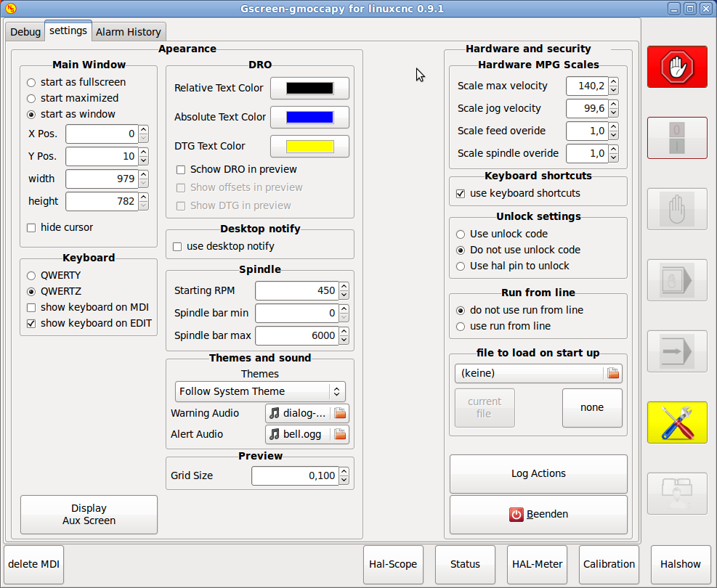This screenshot has width=717, height=588.
Task: Change the Absolute Text Color blue swatch
Action: pos(309,118)
